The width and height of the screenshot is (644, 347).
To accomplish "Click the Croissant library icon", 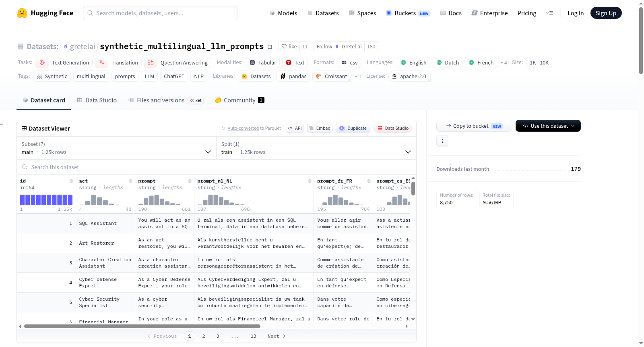I will click(x=319, y=76).
